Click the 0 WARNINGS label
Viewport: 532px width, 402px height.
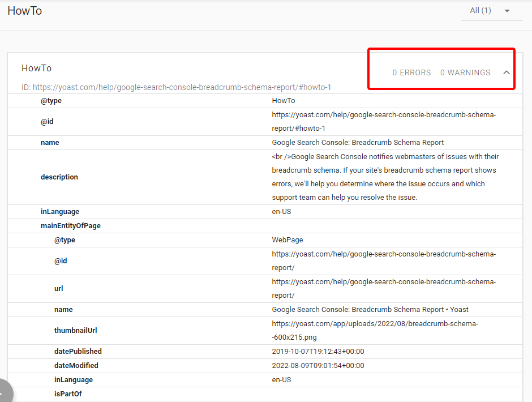pyautogui.click(x=465, y=72)
